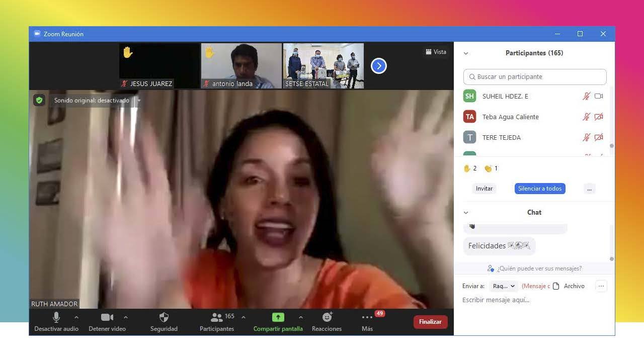Screen dimensions: 644x362
Task: Click the TA avatar of Teba Agua Caliente
Action: (x=469, y=117)
